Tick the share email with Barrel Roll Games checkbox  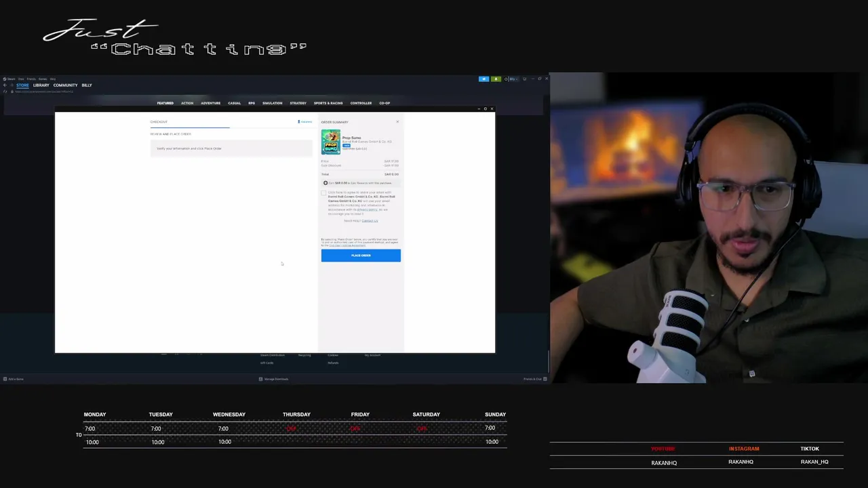point(323,193)
